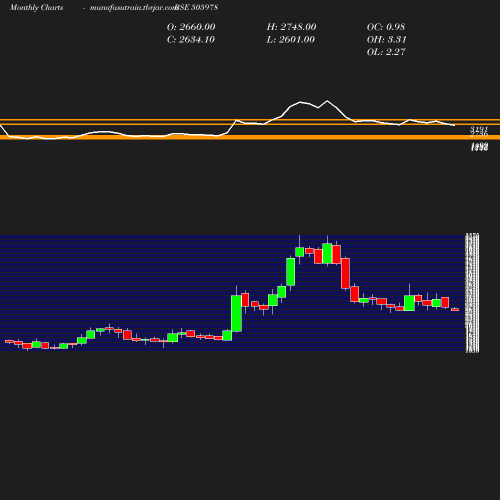Click the open value 'O: 2660.00'
The height and width of the screenshot is (500, 500).
click(191, 27)
